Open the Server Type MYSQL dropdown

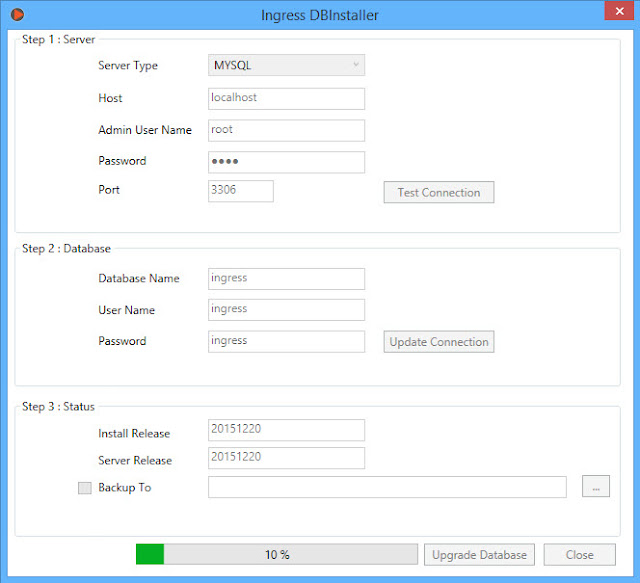point(286,65)
